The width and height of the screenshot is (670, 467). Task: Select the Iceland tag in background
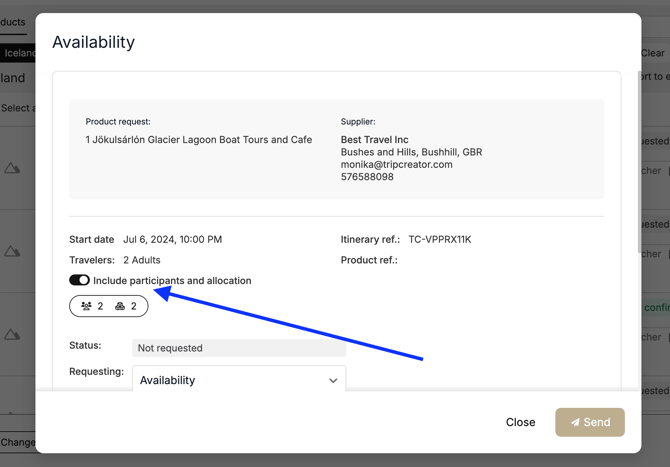(x=18, y=53)
